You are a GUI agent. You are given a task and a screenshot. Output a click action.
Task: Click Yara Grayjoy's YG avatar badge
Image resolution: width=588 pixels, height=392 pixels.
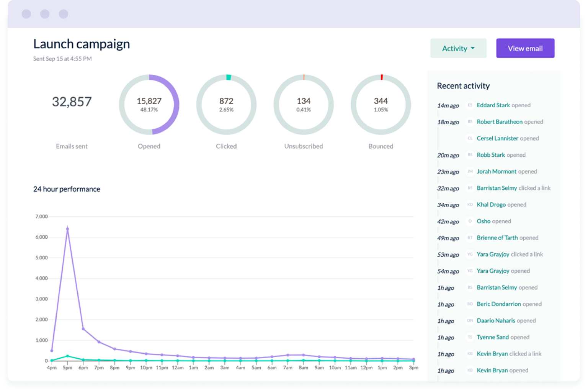coord(470,254)
